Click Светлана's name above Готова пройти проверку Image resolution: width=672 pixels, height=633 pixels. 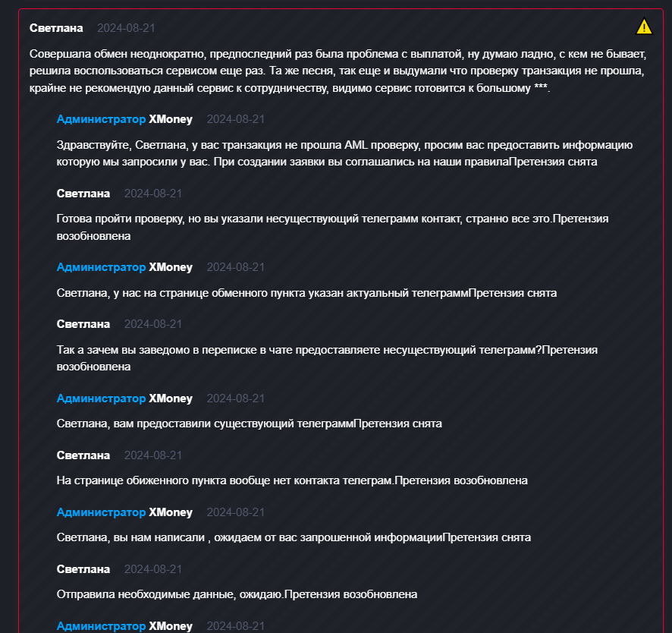pos(83,194)
